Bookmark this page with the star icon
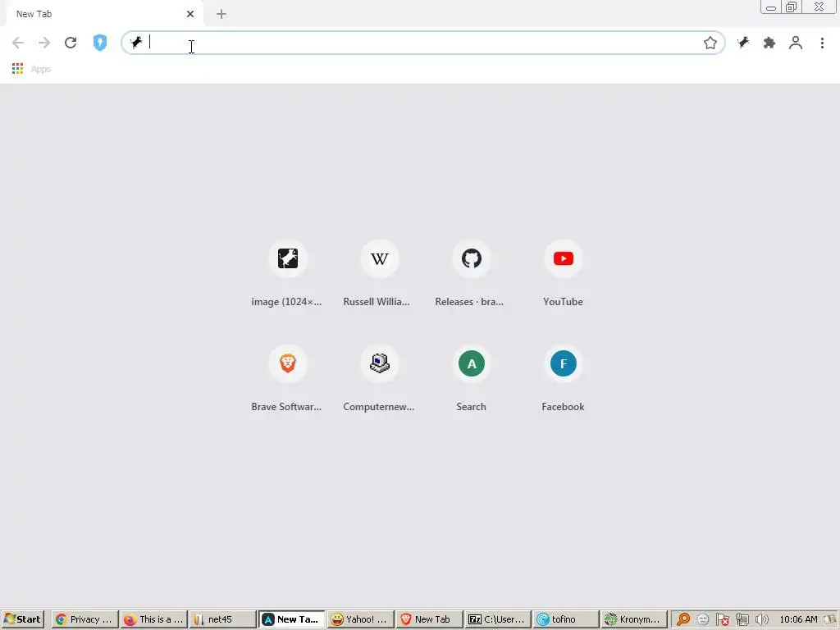Image resolution: width=840 pixels, height=630 pixels. pos(710,43)
